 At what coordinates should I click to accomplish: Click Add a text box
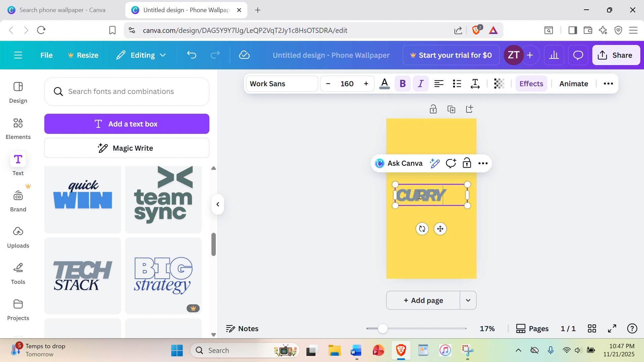(x=127, y=124)
